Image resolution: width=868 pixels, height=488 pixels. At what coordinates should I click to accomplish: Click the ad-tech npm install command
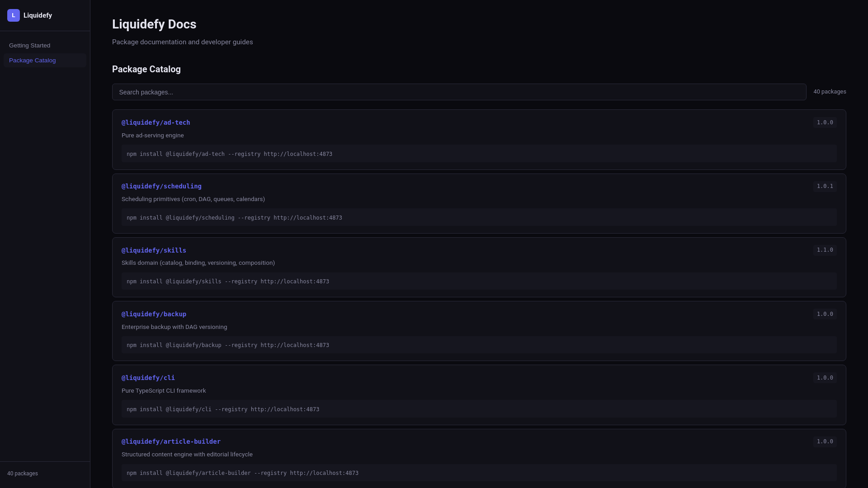pyautogui.click(x=229, y=154)
